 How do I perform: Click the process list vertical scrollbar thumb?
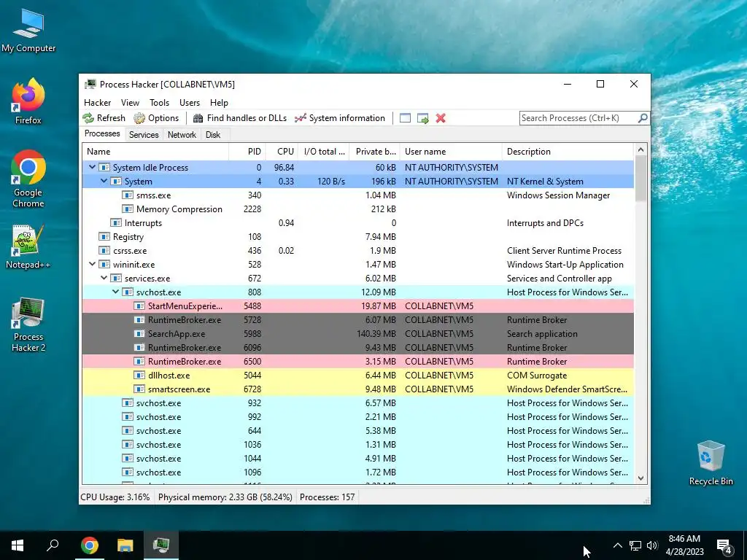[640, 178]
